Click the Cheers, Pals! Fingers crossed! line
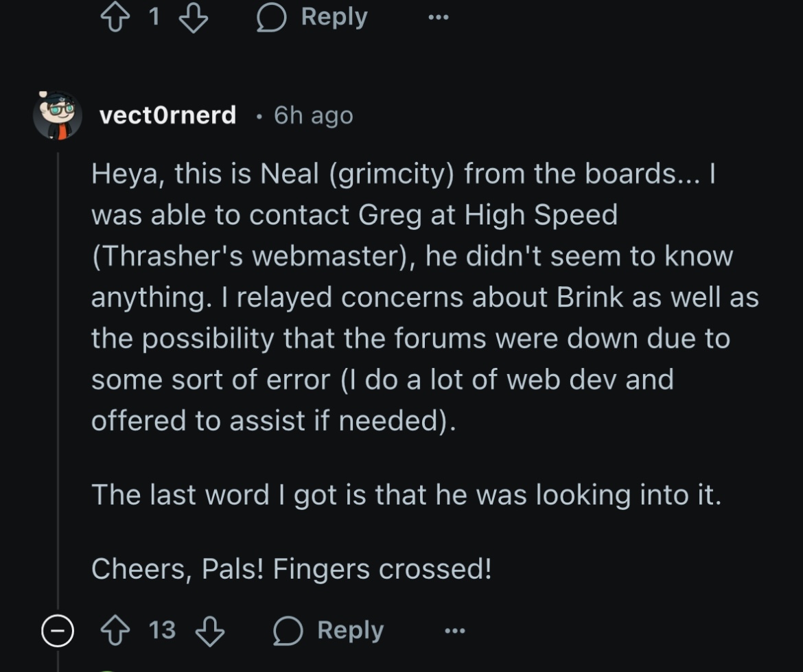The image size is (803, 672). (292, 569)
